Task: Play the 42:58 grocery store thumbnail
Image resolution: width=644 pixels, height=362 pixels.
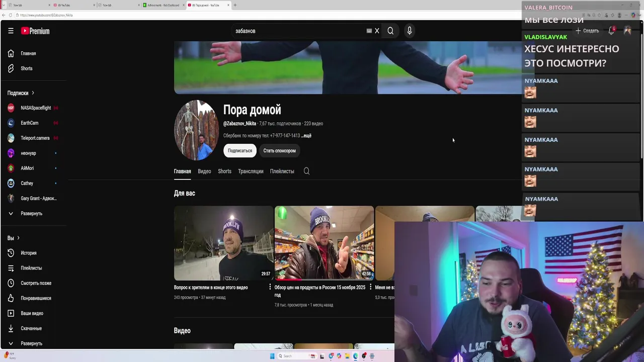Action: click(x=324, y=243)
